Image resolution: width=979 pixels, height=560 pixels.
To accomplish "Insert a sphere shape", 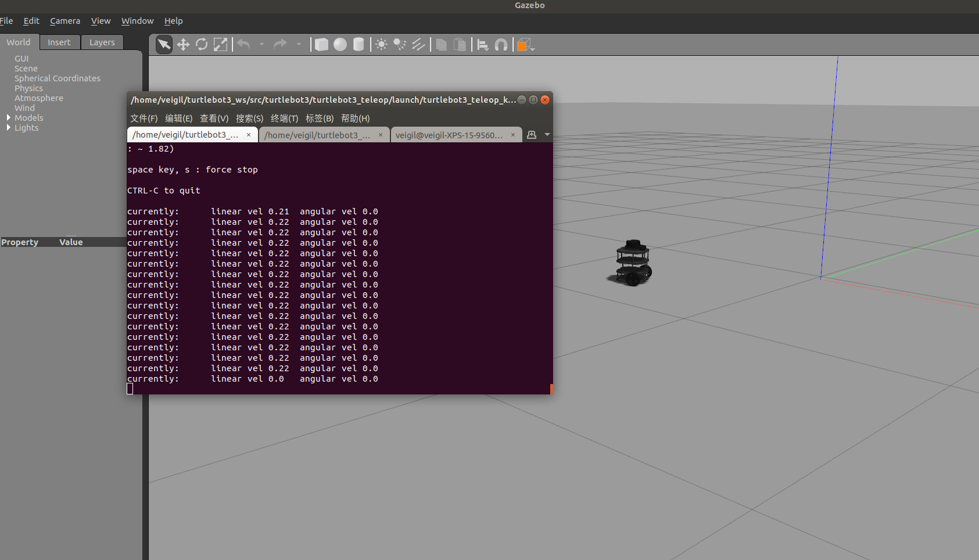I will point(340,45).
